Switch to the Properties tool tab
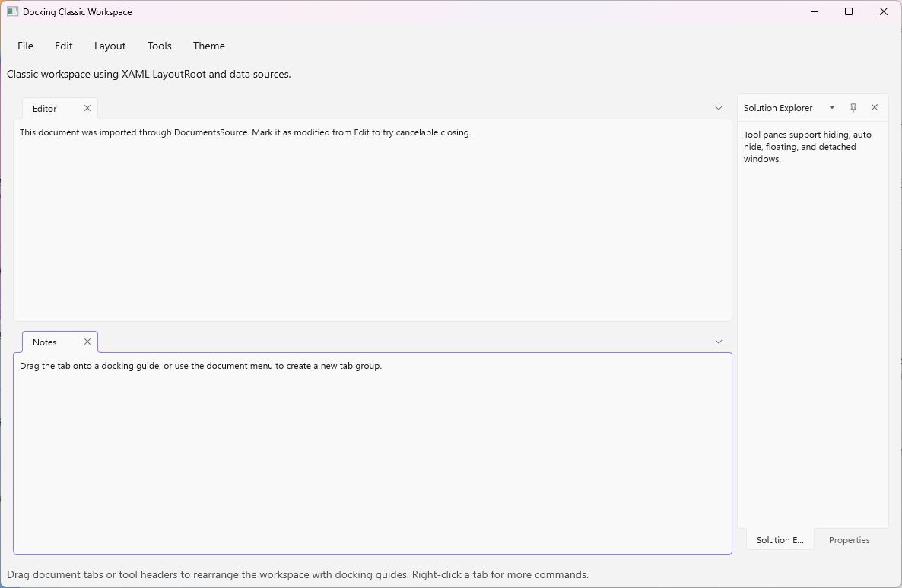The width and height of the screenshot is (902, 588). (849, 539)
